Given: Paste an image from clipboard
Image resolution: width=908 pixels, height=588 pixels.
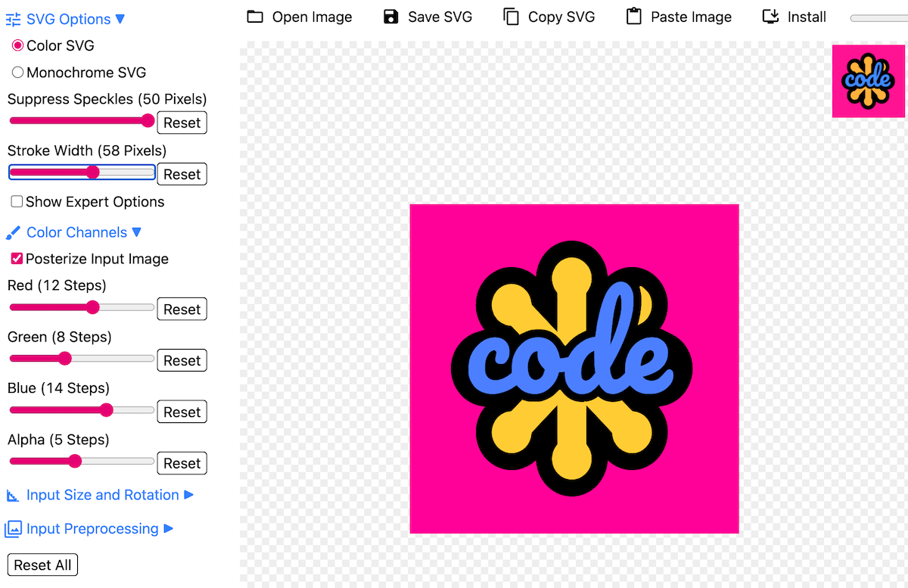Looking at the screenshot, I should point(678,16).
